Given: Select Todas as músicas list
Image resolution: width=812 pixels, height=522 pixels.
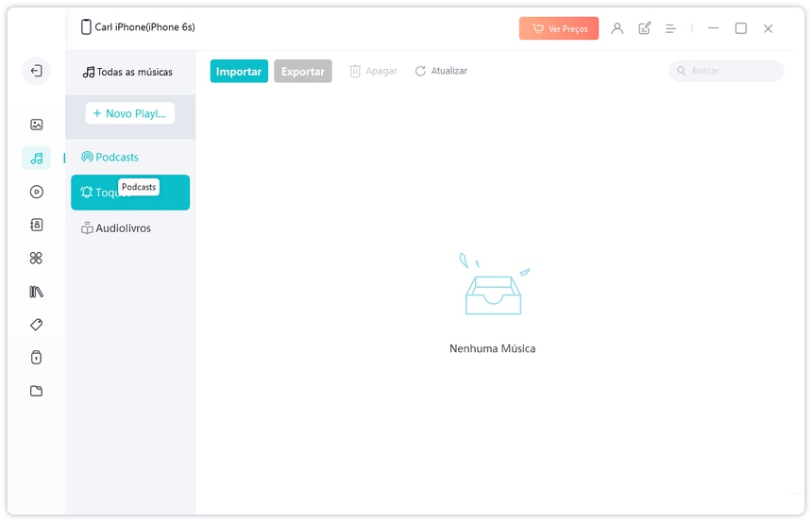Looking at the screenshot, I should 128,72.
